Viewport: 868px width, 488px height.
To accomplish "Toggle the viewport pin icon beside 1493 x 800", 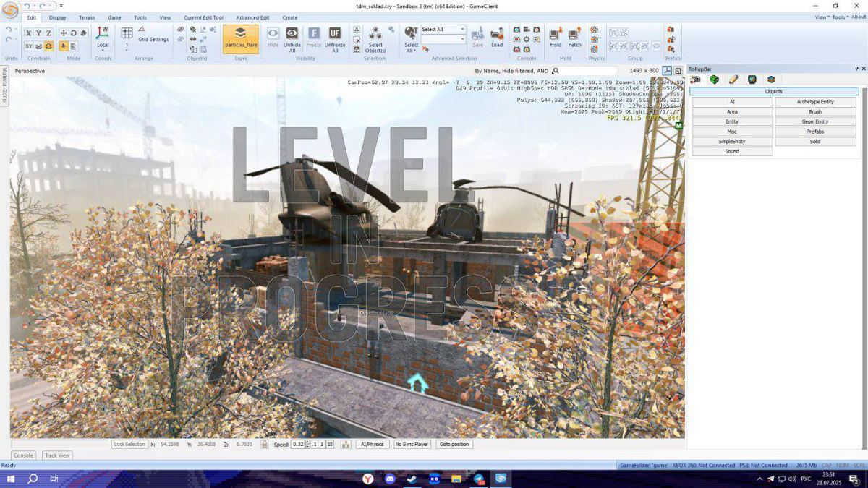I will [667, 71].
